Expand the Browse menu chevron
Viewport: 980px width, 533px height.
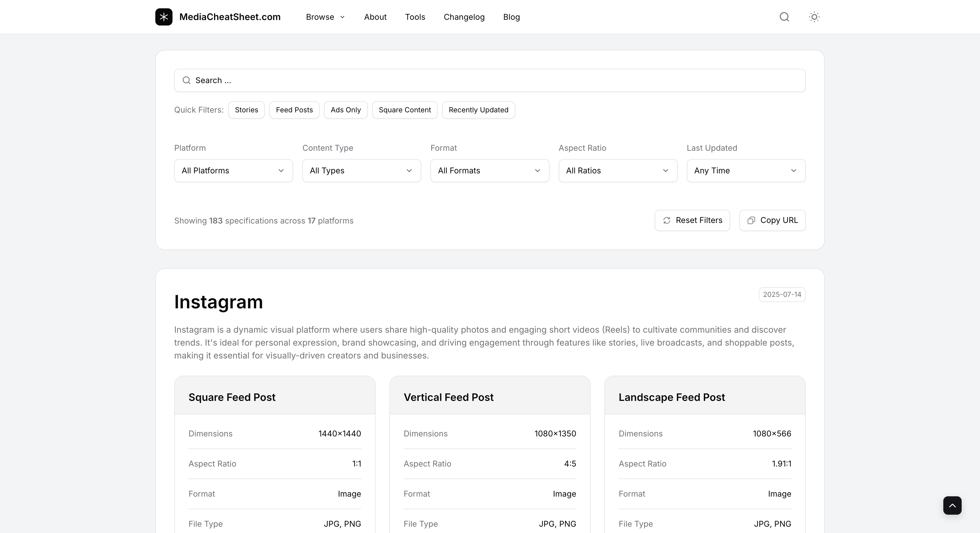[x=342, y=17]
